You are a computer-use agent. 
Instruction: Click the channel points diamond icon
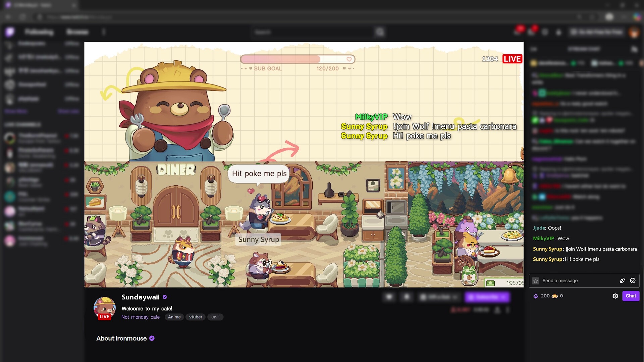[536, 296]
